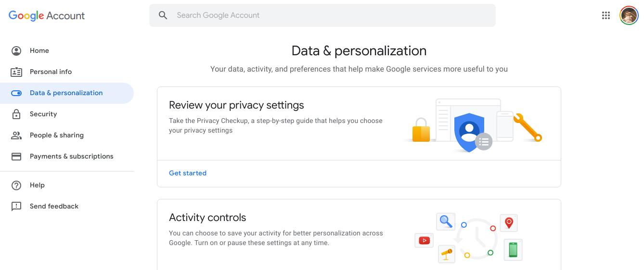Image resolution: width=644 pixels, height=270 pixels.
Task: Click the Activity controls heading
Action: 207,218
